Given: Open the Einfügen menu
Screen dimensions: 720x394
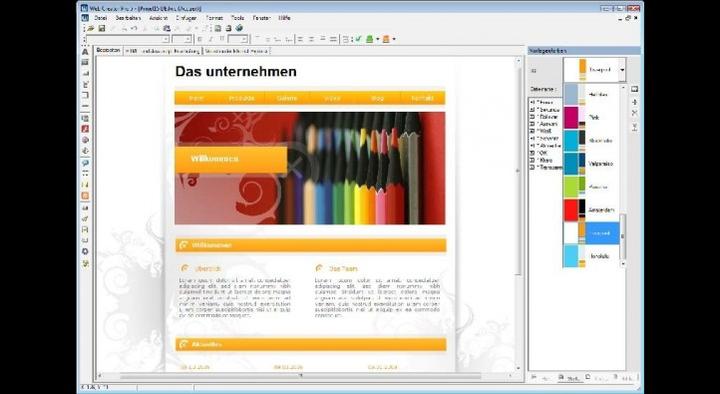Looking at the screenshot, I should (x=186, y=18).
